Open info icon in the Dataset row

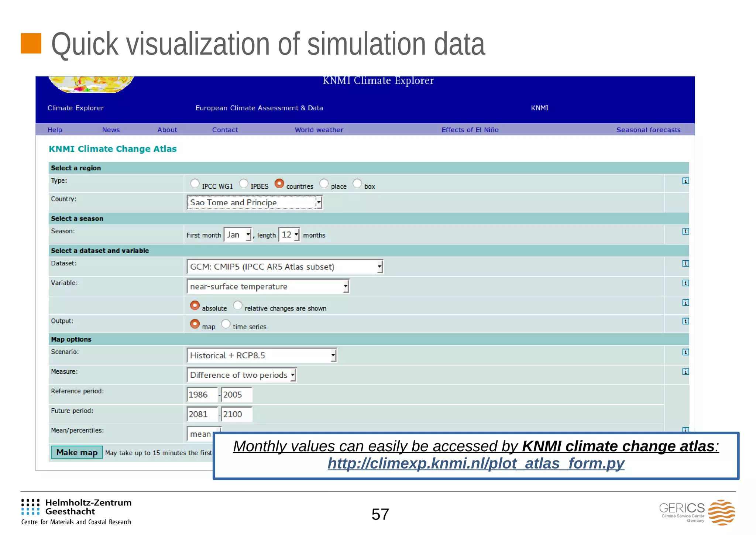[x=685, y=264]
